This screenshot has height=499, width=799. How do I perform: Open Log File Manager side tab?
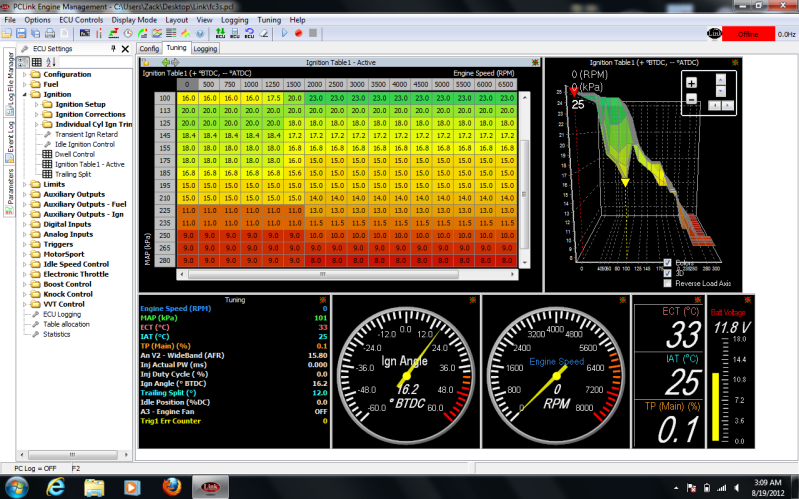pyautogui.click(x=10, y=83)
